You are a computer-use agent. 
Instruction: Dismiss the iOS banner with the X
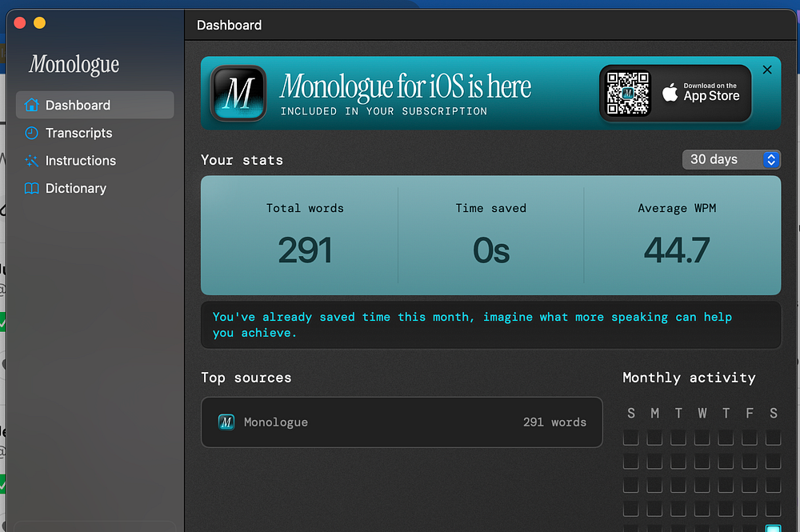(x=767, y=70)
